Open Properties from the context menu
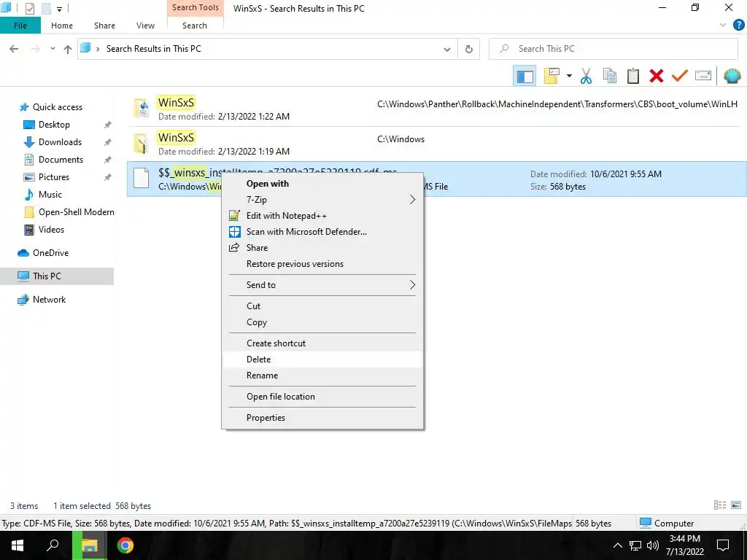The width and height of the screenshot is (747, 560). [x=322, y=418]
